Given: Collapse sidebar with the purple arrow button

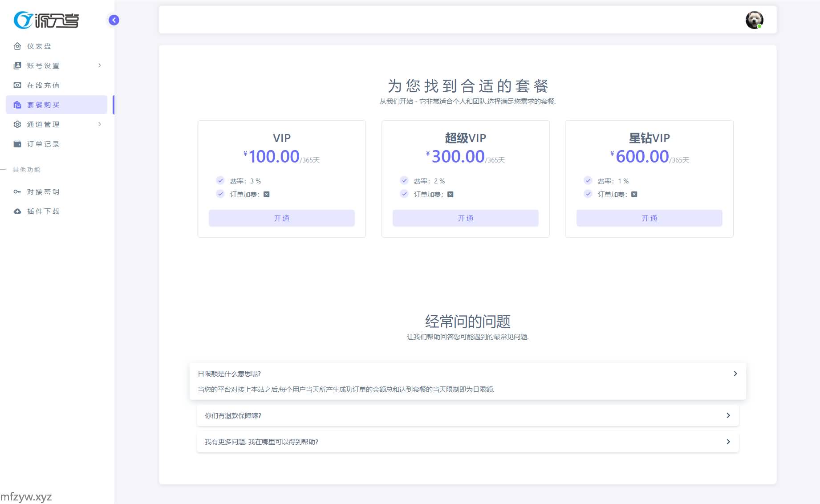Looking at the screenshot, I should tap(114, 20).
